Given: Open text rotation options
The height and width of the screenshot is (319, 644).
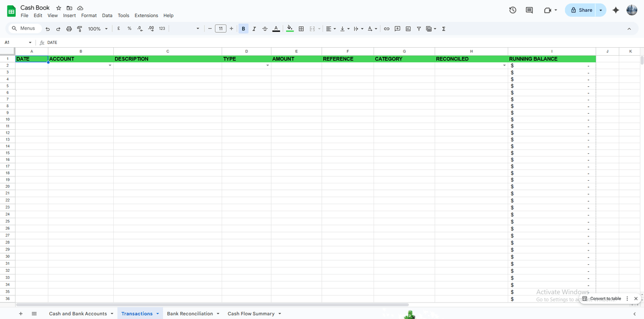Looking at the screenshot, I should click(x=372, y=29).
